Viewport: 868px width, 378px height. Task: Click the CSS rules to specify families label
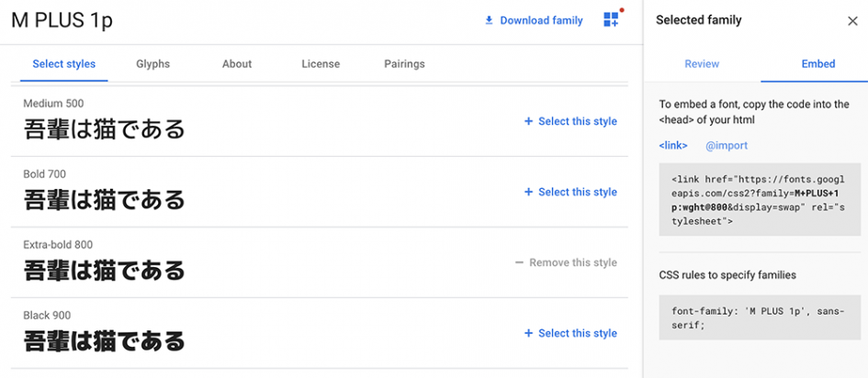[727, 274]
